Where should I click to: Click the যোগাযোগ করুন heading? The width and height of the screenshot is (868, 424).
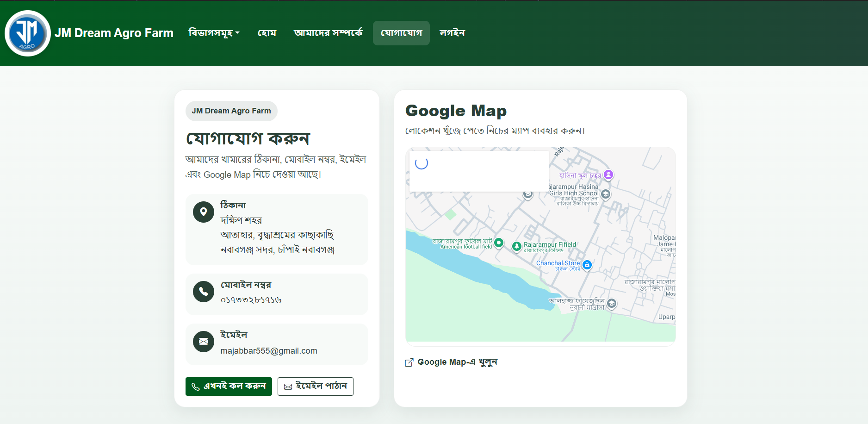pyautogui.click(x=248, y=138)
